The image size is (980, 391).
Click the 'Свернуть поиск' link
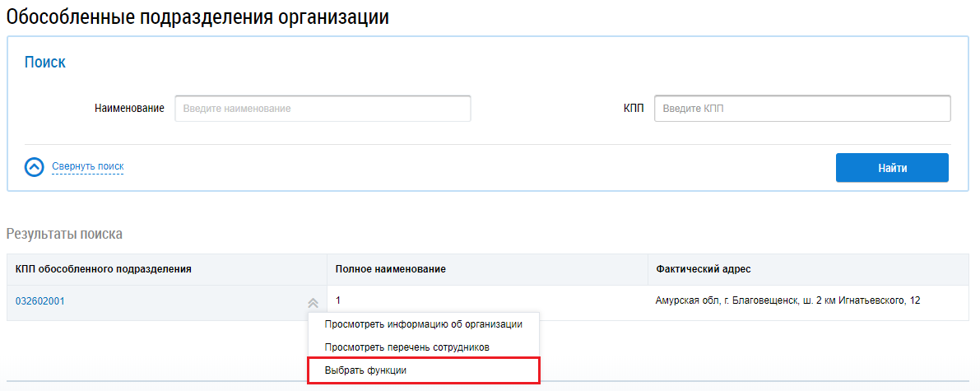click(87, 167)
